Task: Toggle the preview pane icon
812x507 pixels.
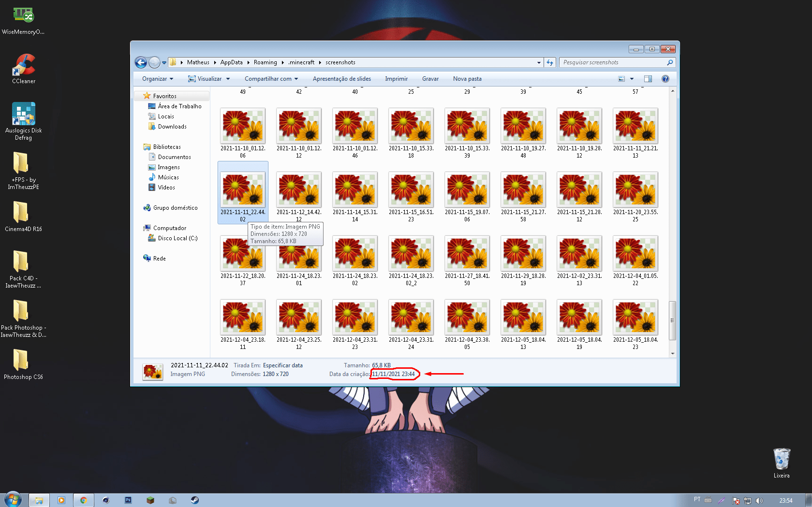Action: [648, 79]
